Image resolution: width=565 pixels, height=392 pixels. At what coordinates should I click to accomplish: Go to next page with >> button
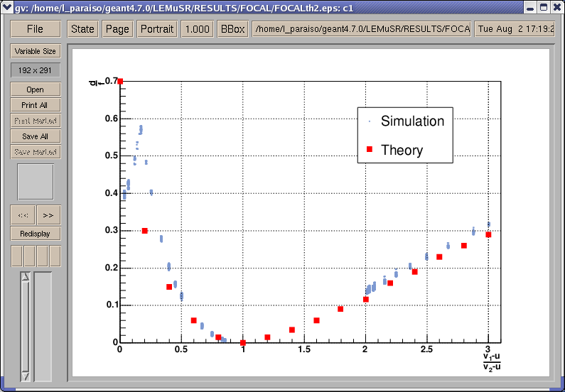48,214
